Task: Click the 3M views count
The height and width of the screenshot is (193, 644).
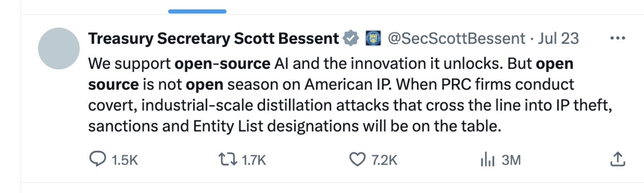Action: click(x=511, y=160)
